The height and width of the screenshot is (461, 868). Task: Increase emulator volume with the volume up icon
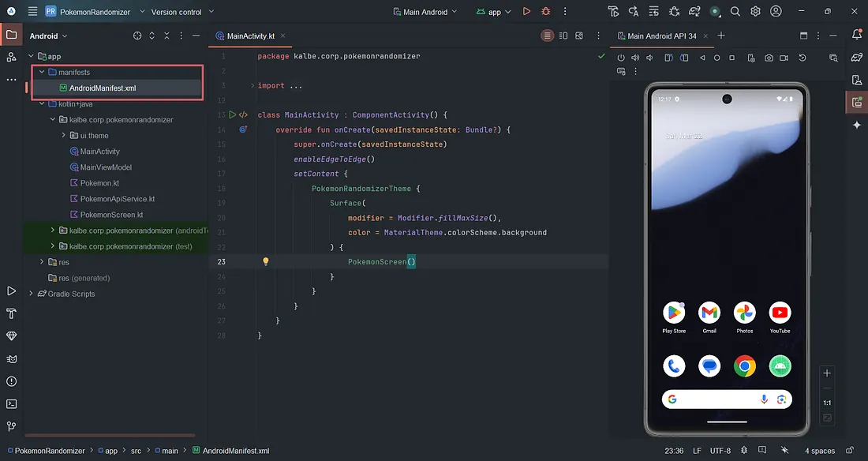pyautogui.click(x=635, y=58)
